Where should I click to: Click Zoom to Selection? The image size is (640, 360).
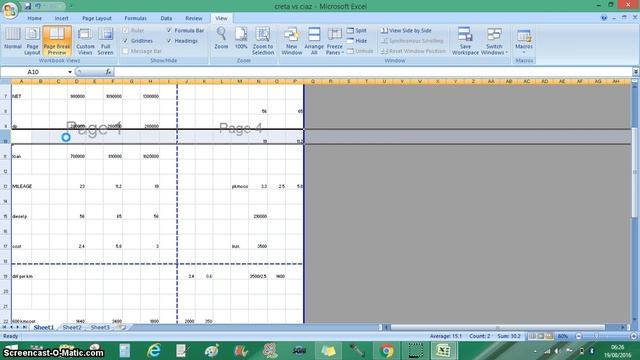(263, 41)
